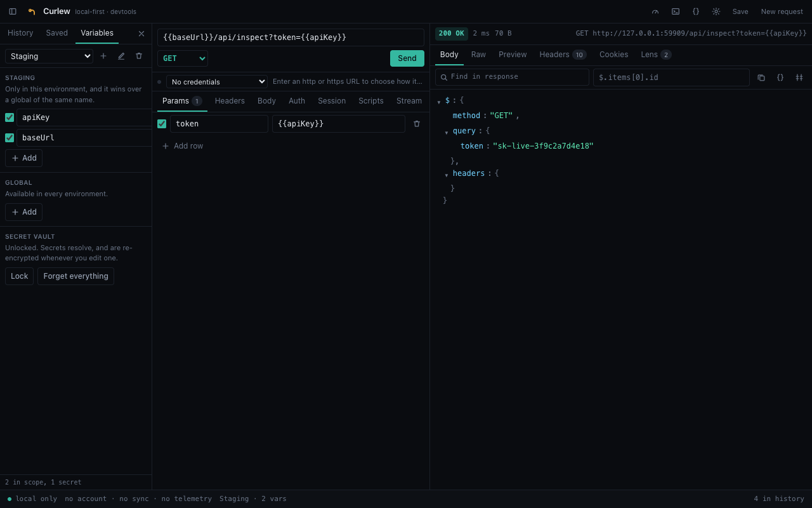This screenshot has width=812, height=508.
Task: Click the column layout icon in response toolbar
Action: point(799,77)
